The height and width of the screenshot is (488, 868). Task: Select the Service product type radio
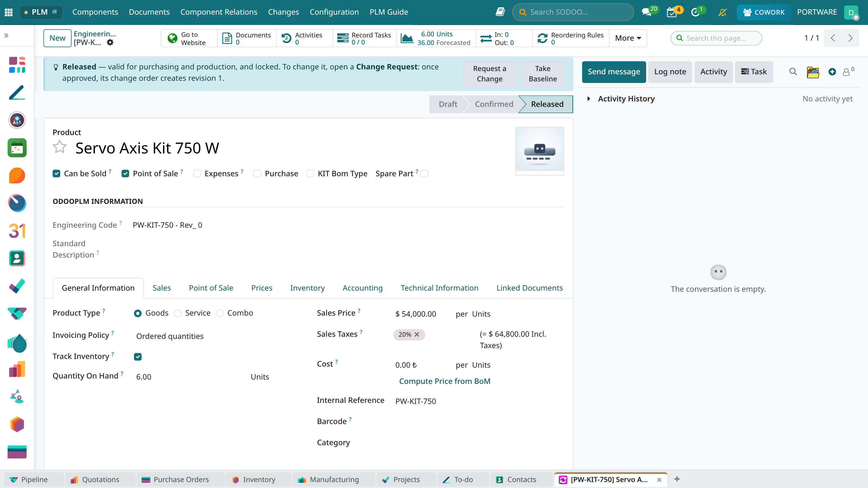[178, 314]
